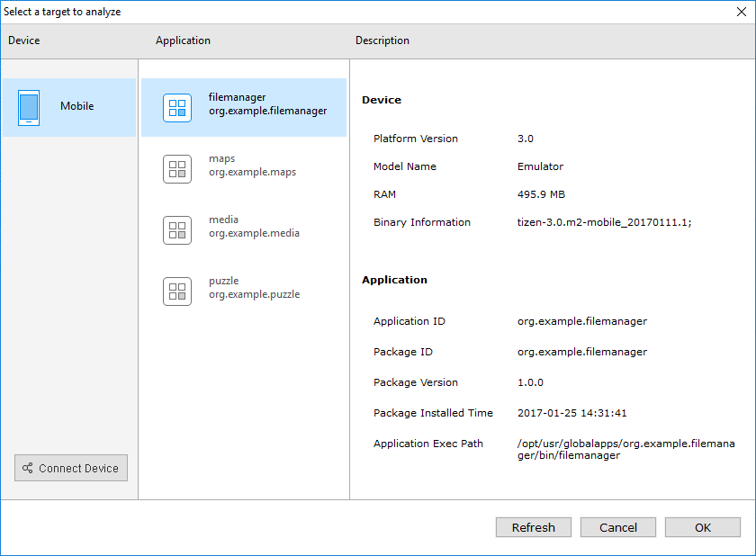756x556 pixels.
Task: Click the Description column header
Action: 383,40
